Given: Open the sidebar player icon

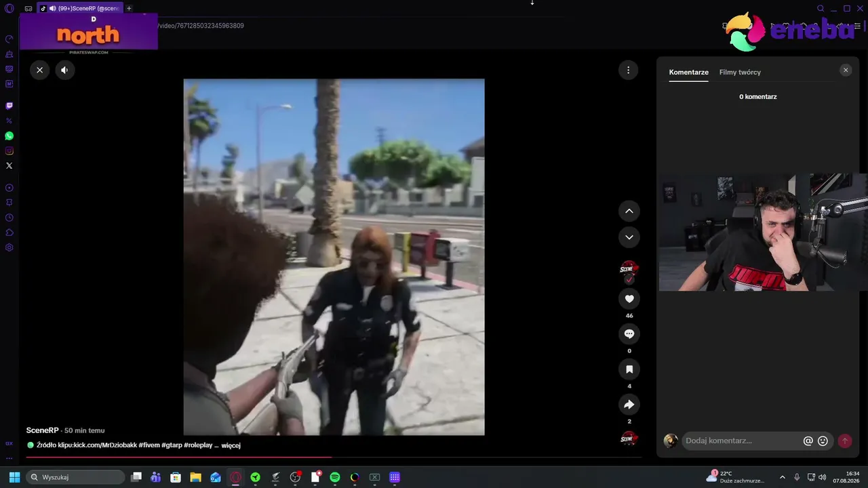Looking at the screenshot, I should point(9,188).
